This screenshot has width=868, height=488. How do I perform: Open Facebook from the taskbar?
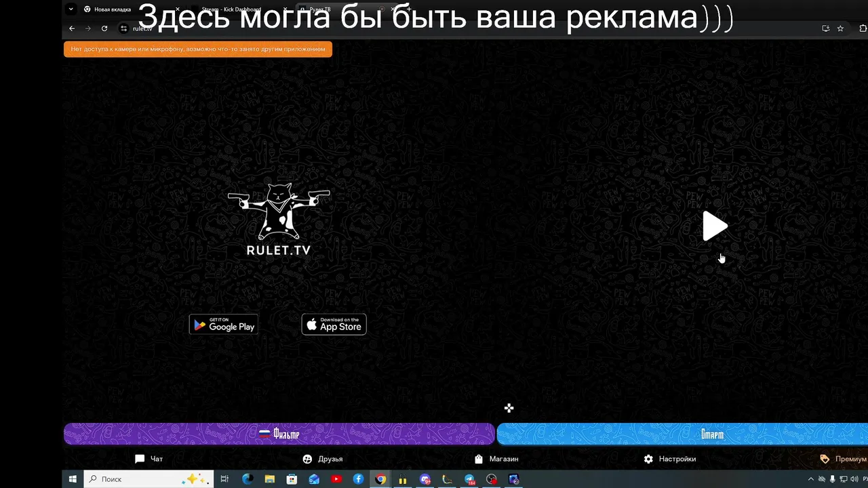(359, 479)
